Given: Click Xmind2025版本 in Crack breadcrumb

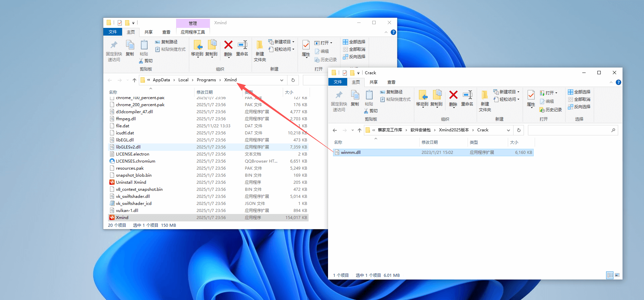Looking at the screenshot, I should 454,130.
